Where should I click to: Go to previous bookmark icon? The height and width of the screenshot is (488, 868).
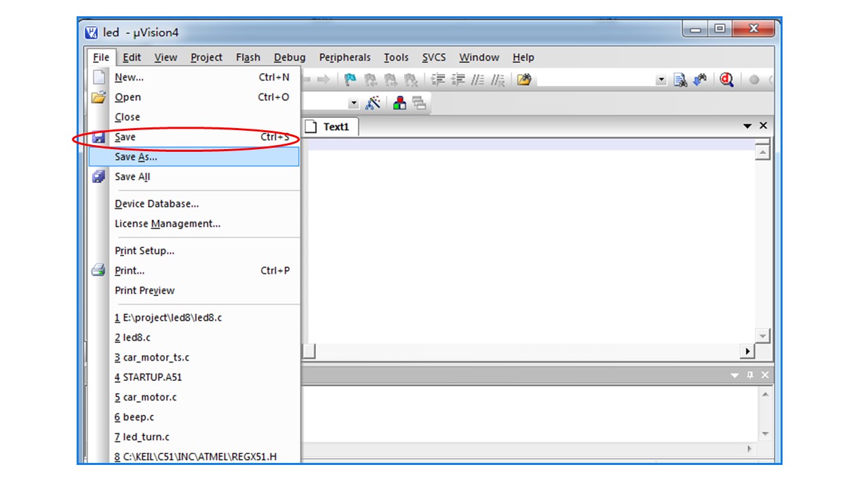[370, 80]
